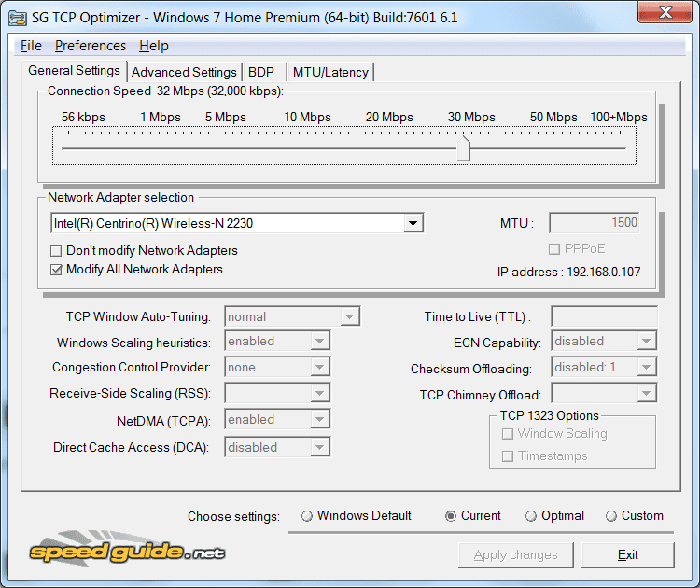Click the speedguide.net logo
This screenshot has height=588, width=700.
[x=127, y=549]
